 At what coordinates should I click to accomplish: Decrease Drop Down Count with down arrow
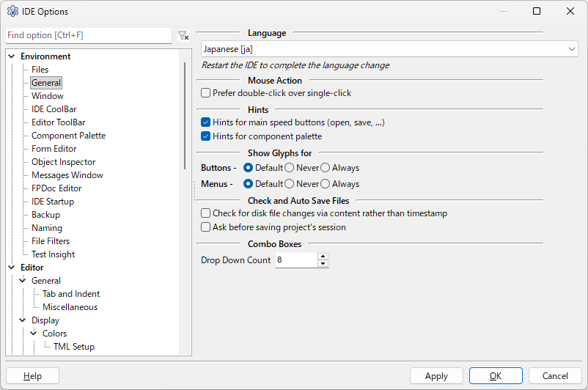pos(323,264)
